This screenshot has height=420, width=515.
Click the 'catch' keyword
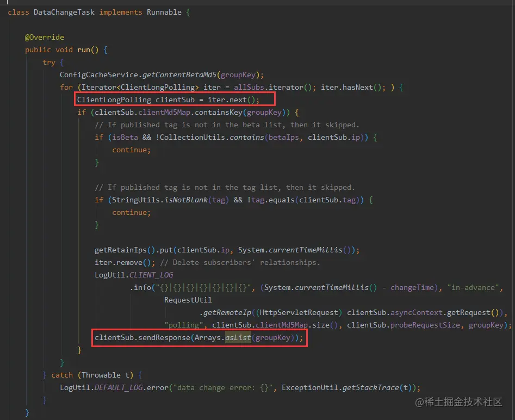pos(62,375)
